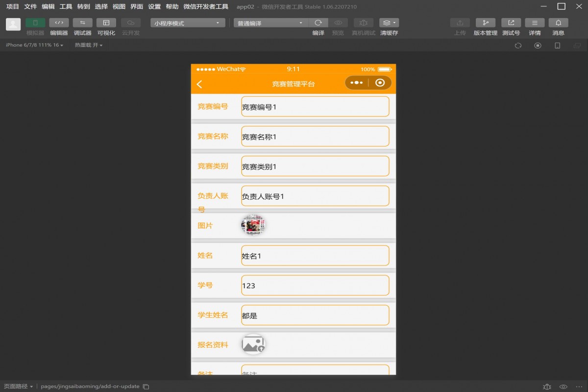588x392 pixels.
Task: Expand the normal compile (普通编译) dropdown
Action: 270,23
